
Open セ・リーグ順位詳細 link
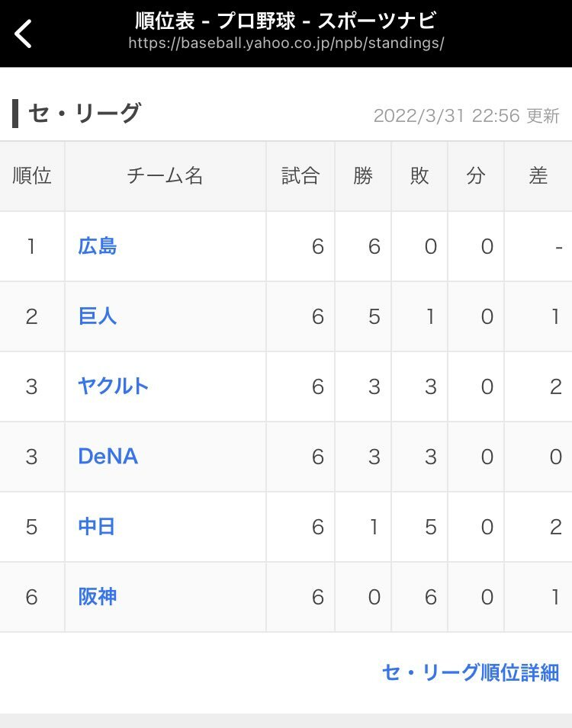point(470,672)
